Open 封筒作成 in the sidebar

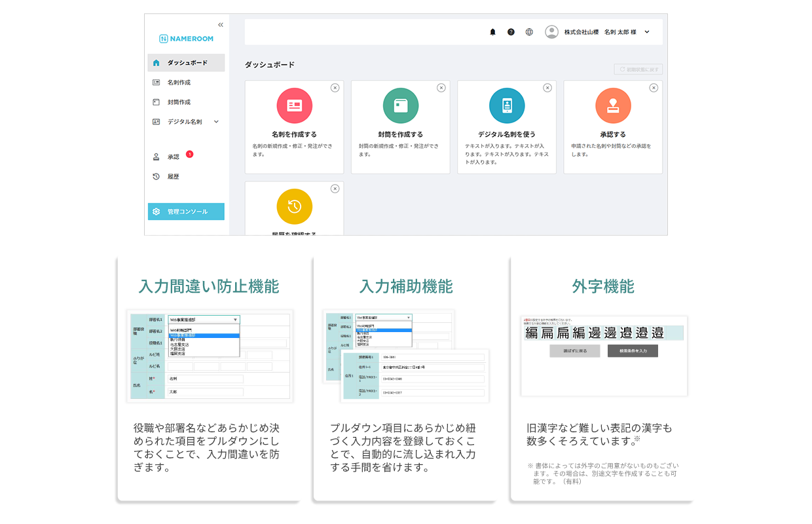click(x=179, y=102)
